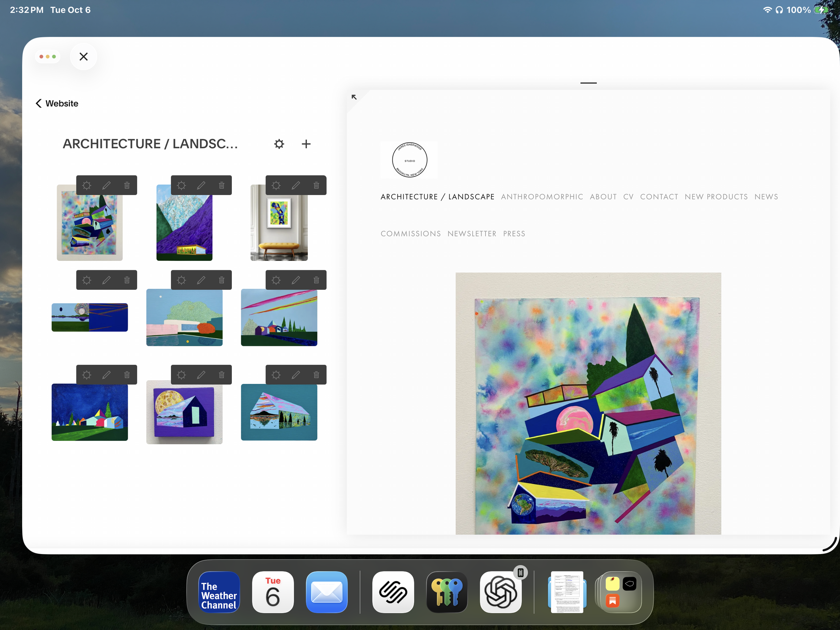Screen dimensions: 840x630
Task: Open the Anthropomorphic navigation page
Action: pyautogui.click(x=542, y=197)
